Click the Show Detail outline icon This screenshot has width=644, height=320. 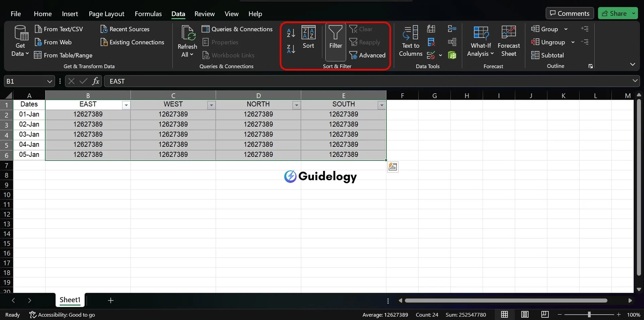(x=585, y=29)
